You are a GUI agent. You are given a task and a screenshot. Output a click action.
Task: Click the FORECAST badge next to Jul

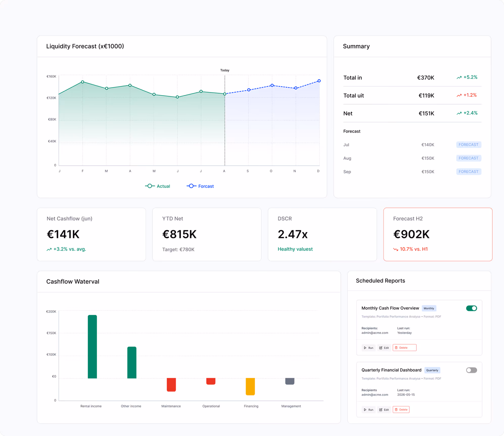[x=469, y=145]
